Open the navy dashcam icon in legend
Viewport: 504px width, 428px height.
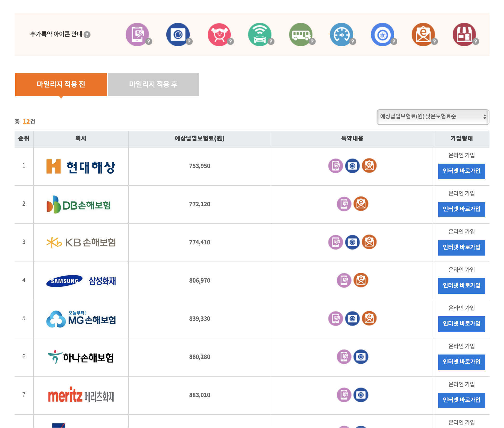(x=178, y=35)
